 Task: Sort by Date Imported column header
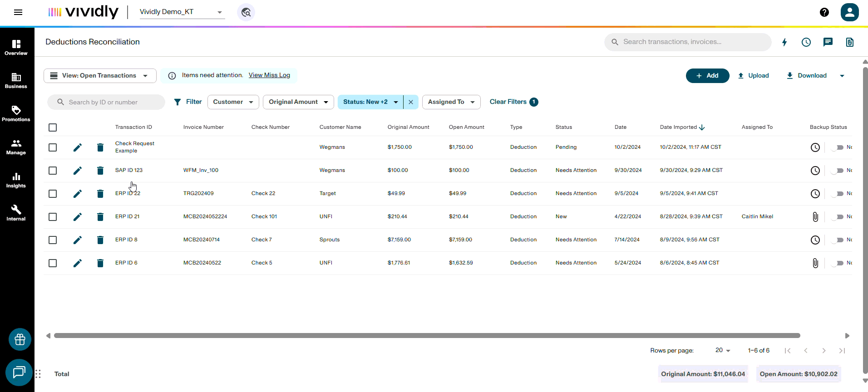tap(682, 127)
